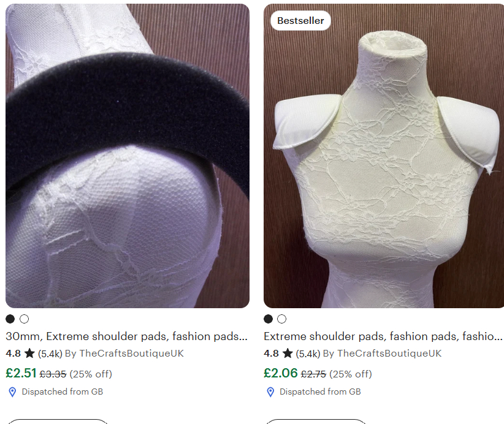The width and height of the screenshot is (504, 424).
Task: Select black swatch under 30mm shoulder pads
Action: click(x=10, y=319)
